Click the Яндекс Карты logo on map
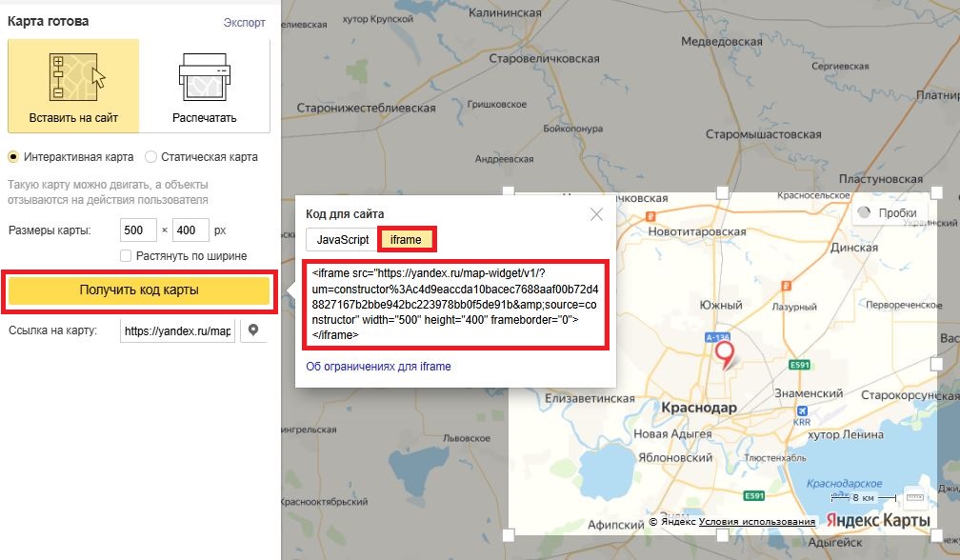 click(878, 521)
